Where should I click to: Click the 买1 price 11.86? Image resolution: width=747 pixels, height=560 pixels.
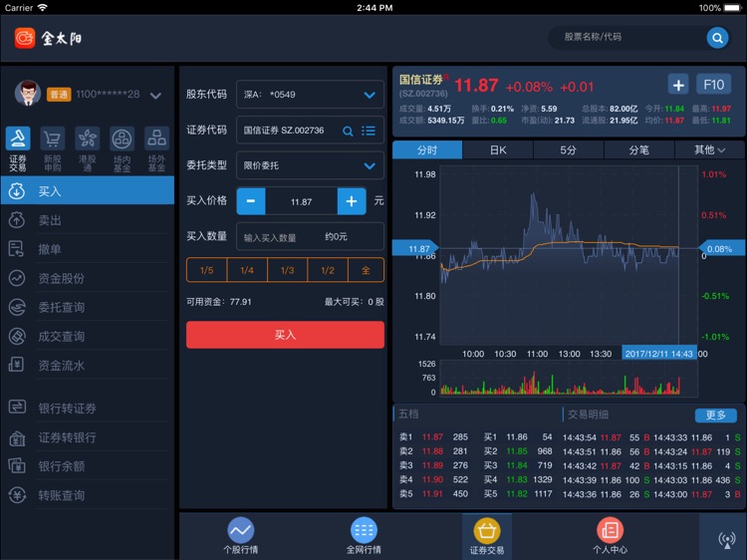pyautogui.click(x=517, y=437)
